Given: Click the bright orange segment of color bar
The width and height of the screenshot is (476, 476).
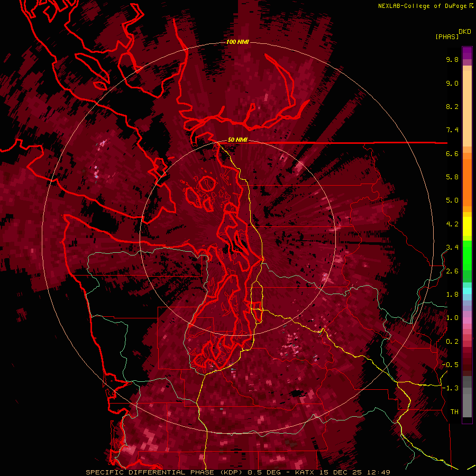Looking at the screenshot, I should click(467, 182).
